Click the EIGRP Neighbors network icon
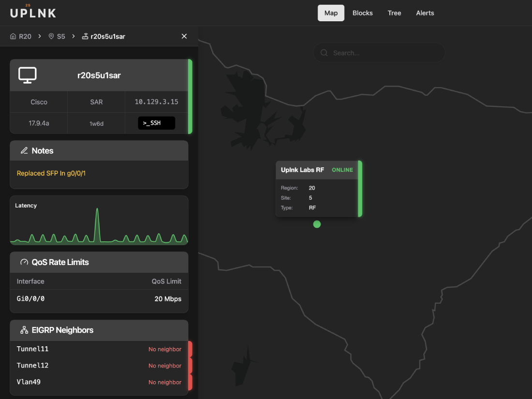The image size is (532, 399). [24, 330]
